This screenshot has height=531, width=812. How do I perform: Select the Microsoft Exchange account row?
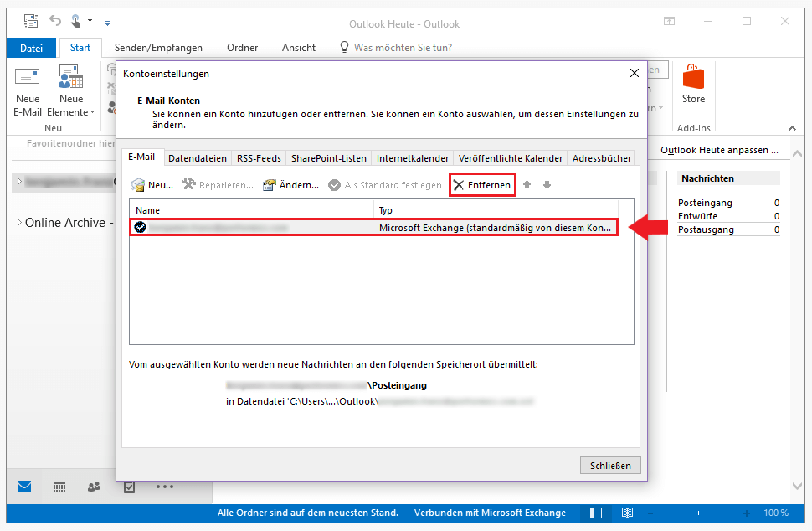(374, 227)
